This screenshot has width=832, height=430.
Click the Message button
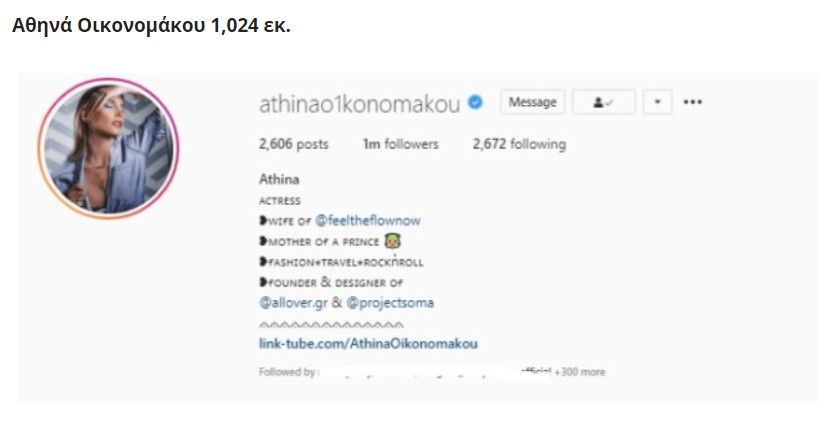(532, 102)
